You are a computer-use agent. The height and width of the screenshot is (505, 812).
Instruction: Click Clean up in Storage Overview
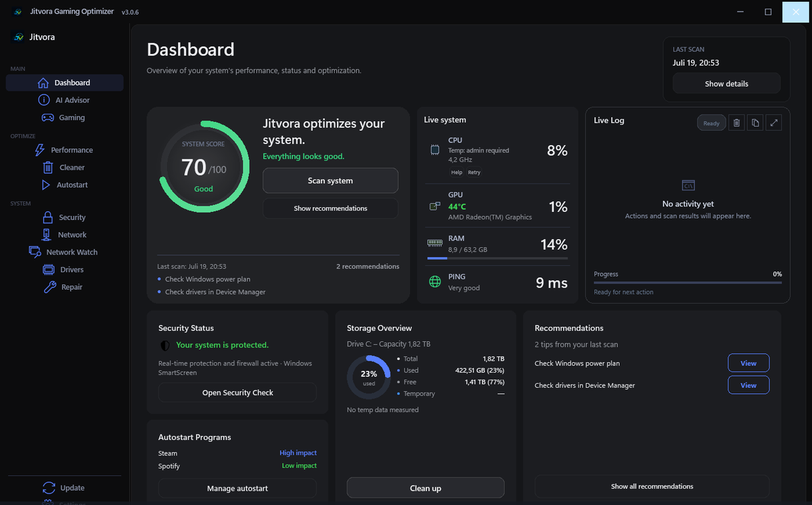pyautogui.click(x=426, y=488)
